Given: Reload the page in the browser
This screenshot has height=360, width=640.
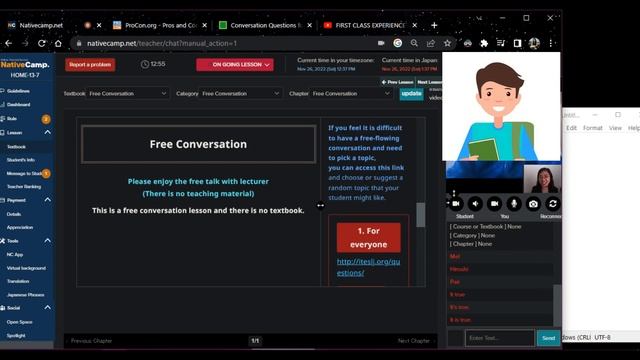Looking at the screenshot, I should click(x=42, y=43).
